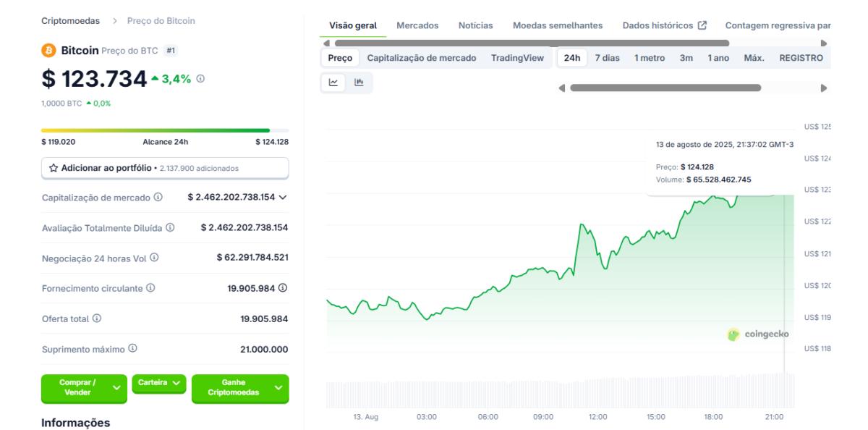Select the 7 dias time range
The width and height of the screenshot is (868, 430).
[607, 59]
